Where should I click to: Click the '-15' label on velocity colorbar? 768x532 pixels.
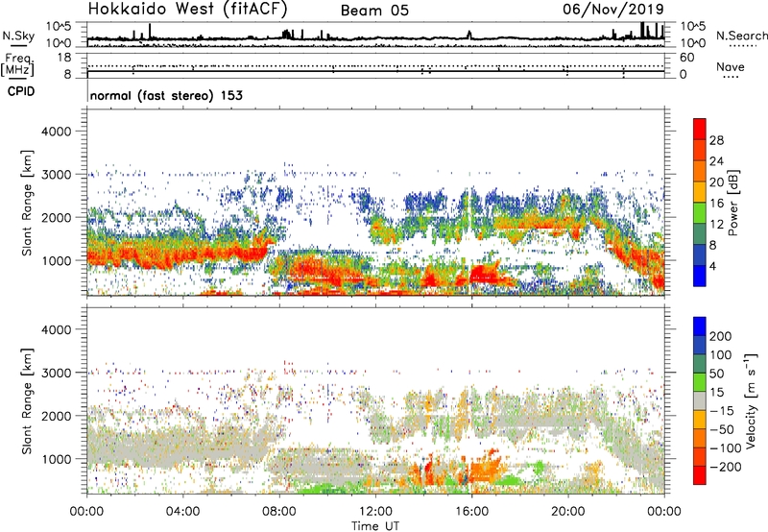click(722, 411)
